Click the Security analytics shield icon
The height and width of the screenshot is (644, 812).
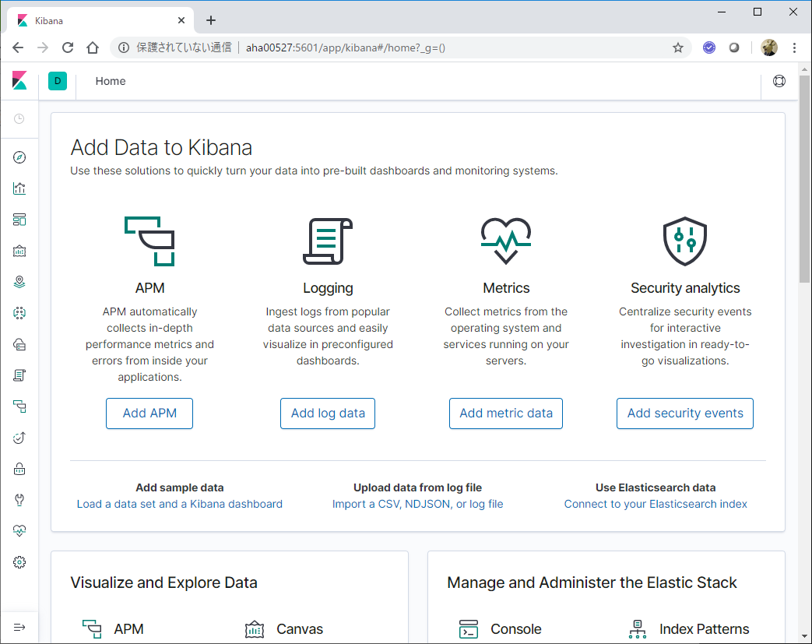click(x=685, y=241)
